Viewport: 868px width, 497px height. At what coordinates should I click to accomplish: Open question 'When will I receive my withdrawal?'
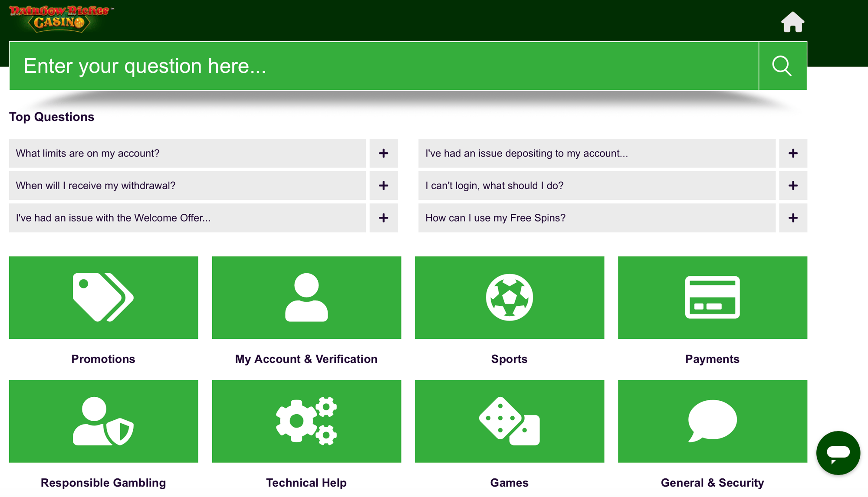coord(187,186)
